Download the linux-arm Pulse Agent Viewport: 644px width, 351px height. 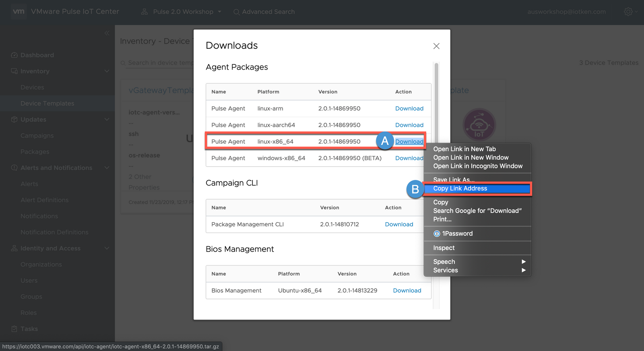409,109
